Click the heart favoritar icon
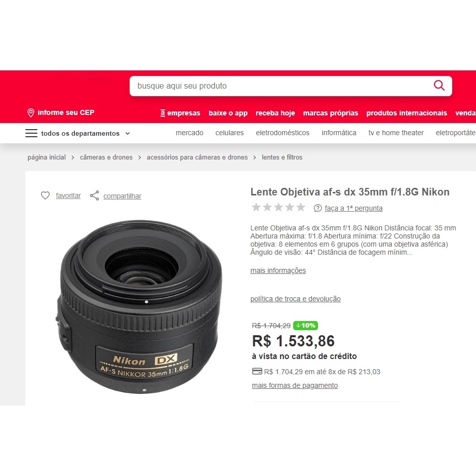 click(x=45, y=195)
